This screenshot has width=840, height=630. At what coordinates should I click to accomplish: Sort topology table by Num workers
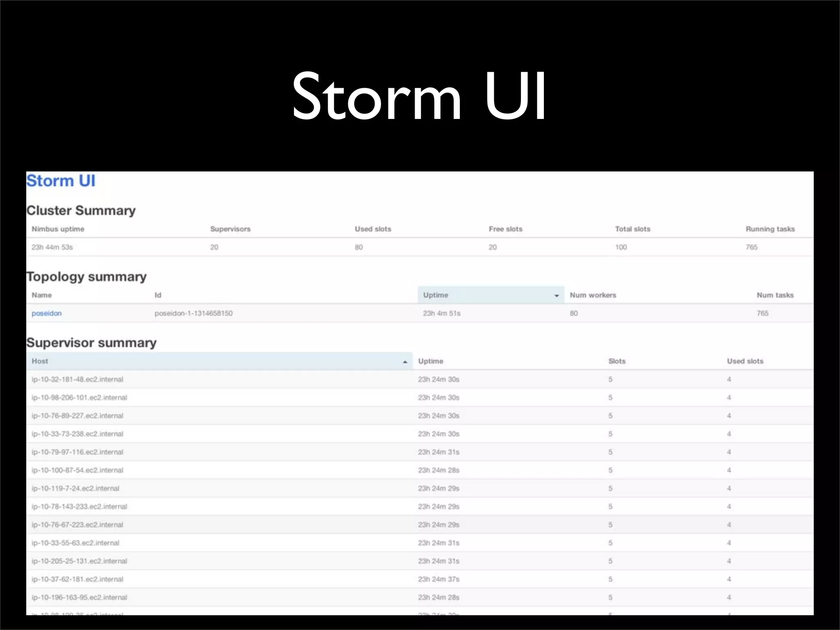tap(593, 295)
